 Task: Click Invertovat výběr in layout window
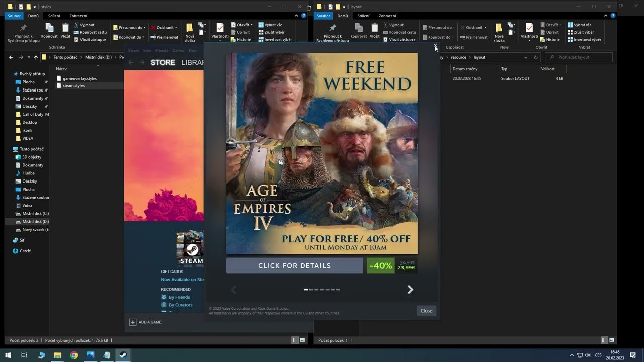pyautogui.click(x=584, y=39)
